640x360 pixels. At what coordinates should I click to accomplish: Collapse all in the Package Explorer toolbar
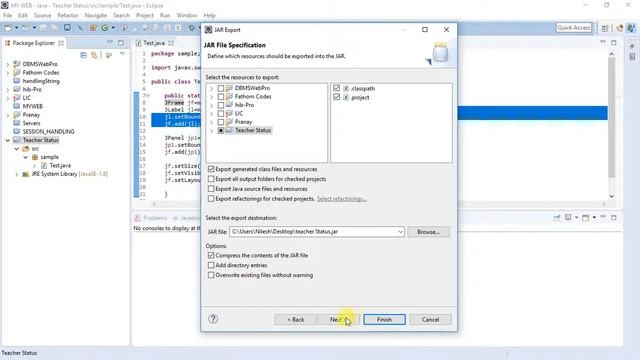84,55
